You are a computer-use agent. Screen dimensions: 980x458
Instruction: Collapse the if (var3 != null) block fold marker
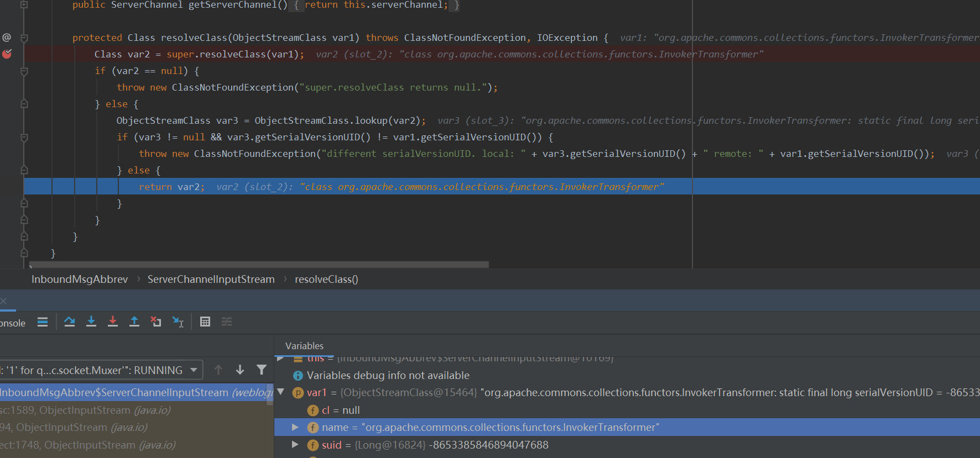[x=24, y=138]
